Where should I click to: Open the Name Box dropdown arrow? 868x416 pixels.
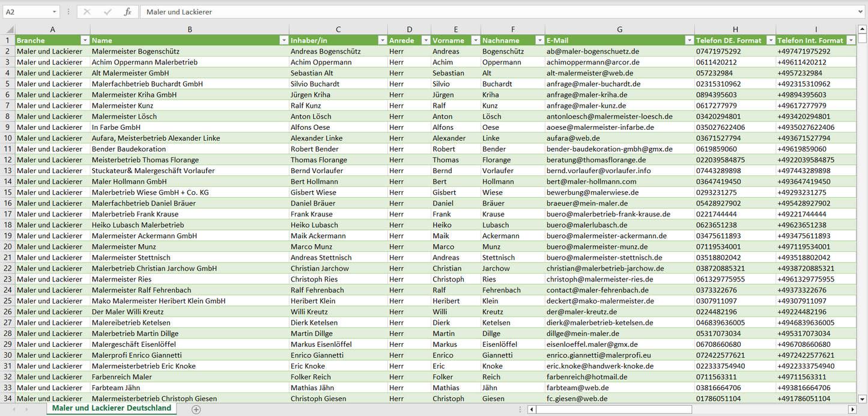[54, 12]
